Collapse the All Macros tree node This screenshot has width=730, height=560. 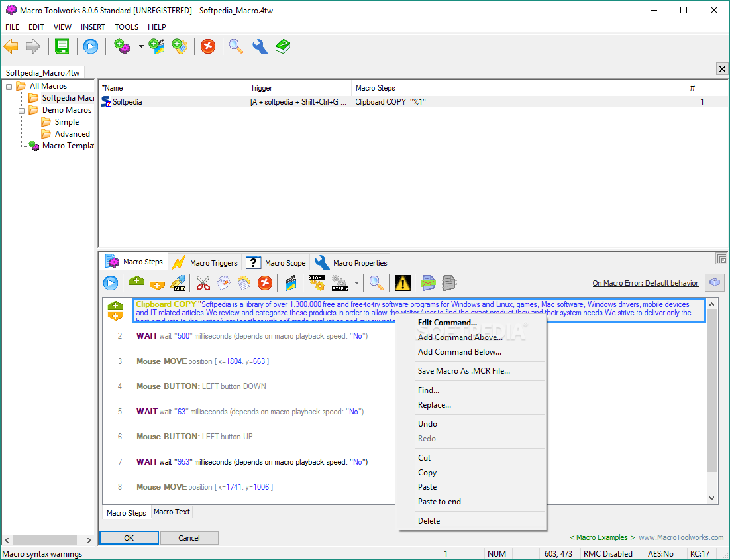(9, 87)
